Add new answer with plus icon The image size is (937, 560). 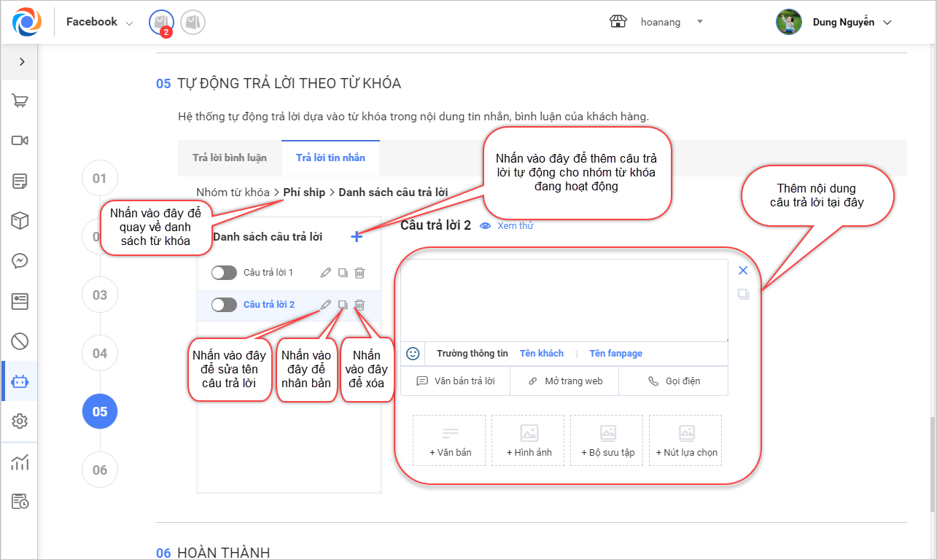tap(357, 236)
